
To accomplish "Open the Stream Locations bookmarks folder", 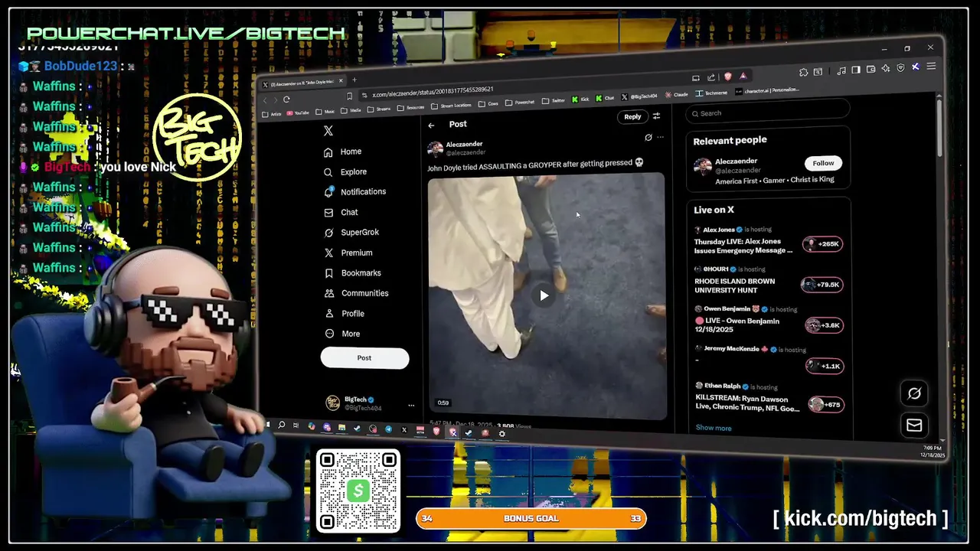I will pos(452,106).
